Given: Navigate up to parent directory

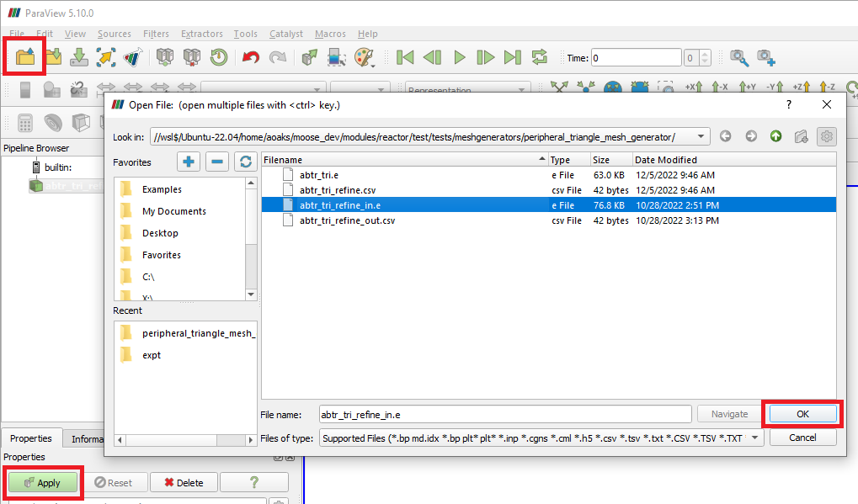Looking at the screenshot, I should (x=776, y=136).
